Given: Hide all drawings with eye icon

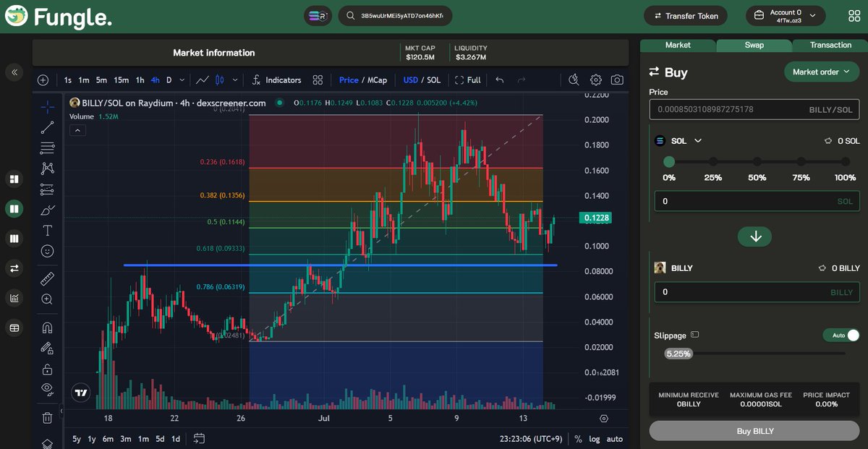Looking at the screenshot, I should [47, 389].
